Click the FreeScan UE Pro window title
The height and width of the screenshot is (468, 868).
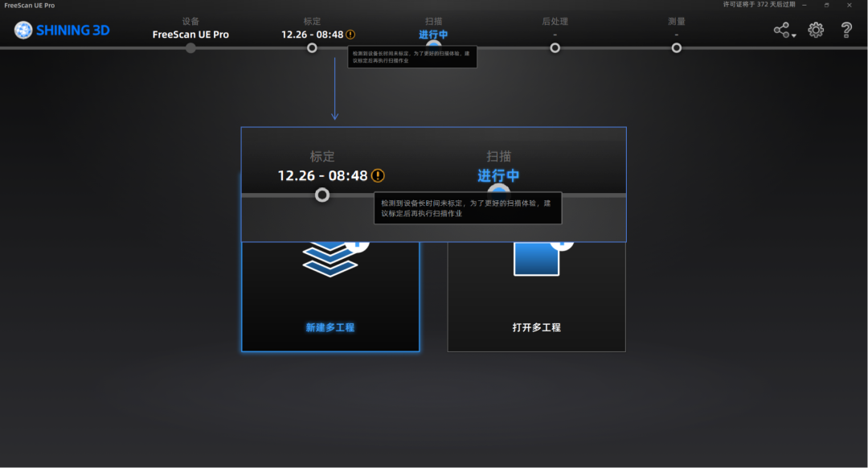[30, 5]
